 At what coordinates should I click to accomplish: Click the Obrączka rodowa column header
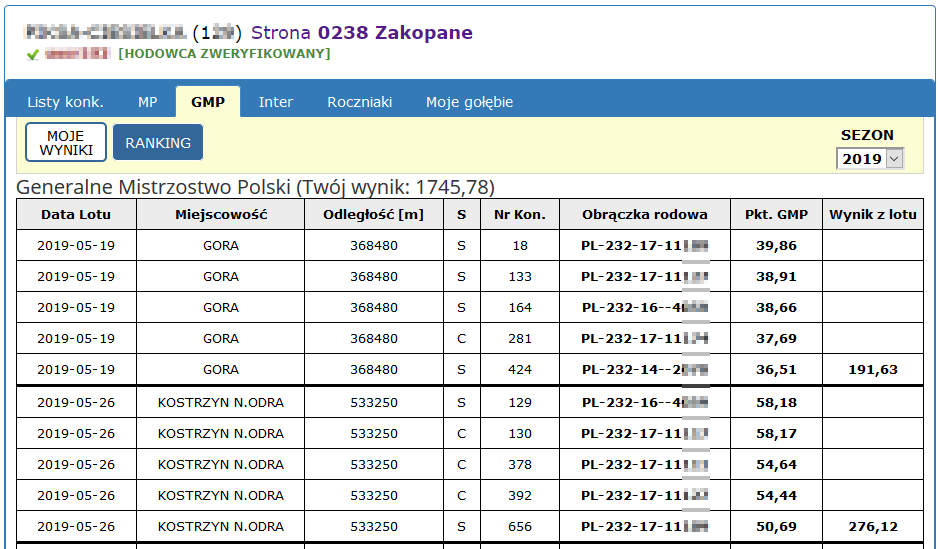[645, 214]
